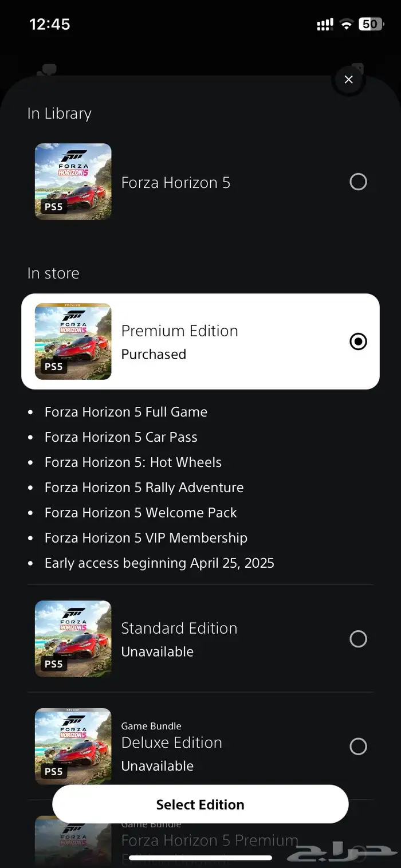
Task: Select the Premium Edition radio button
Action: pyautogui.click(x=358, y=342)
